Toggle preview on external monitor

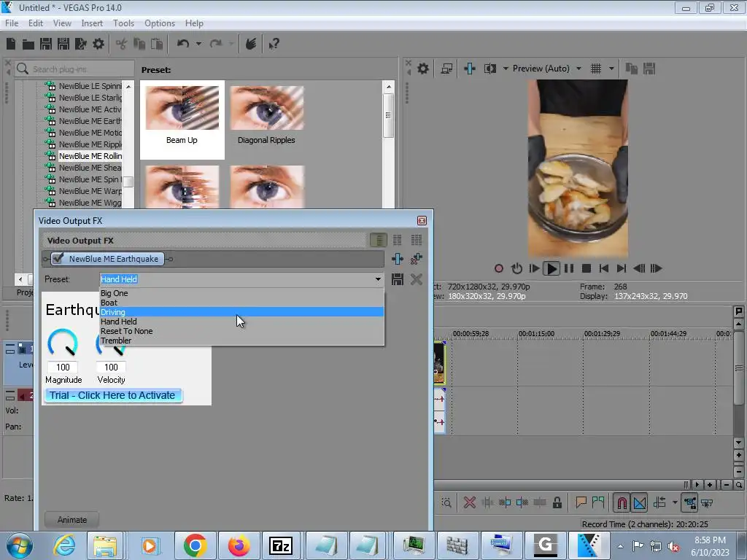click(x=446, y=69)
